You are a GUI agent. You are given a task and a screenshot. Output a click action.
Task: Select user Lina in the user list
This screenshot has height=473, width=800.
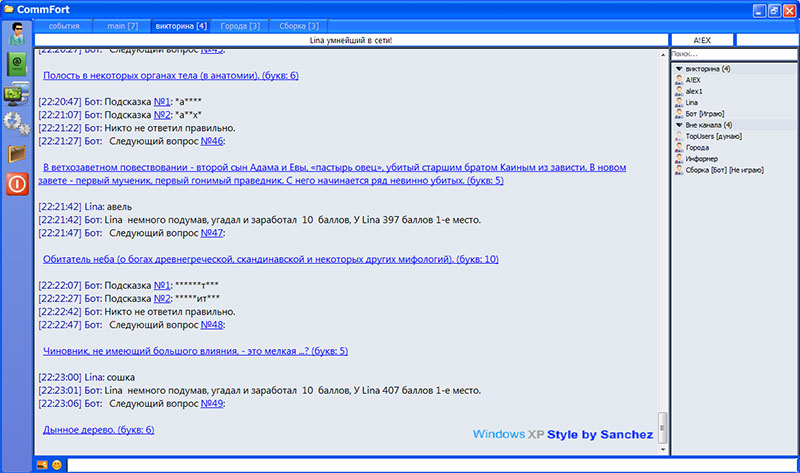[x=692, y=102]
